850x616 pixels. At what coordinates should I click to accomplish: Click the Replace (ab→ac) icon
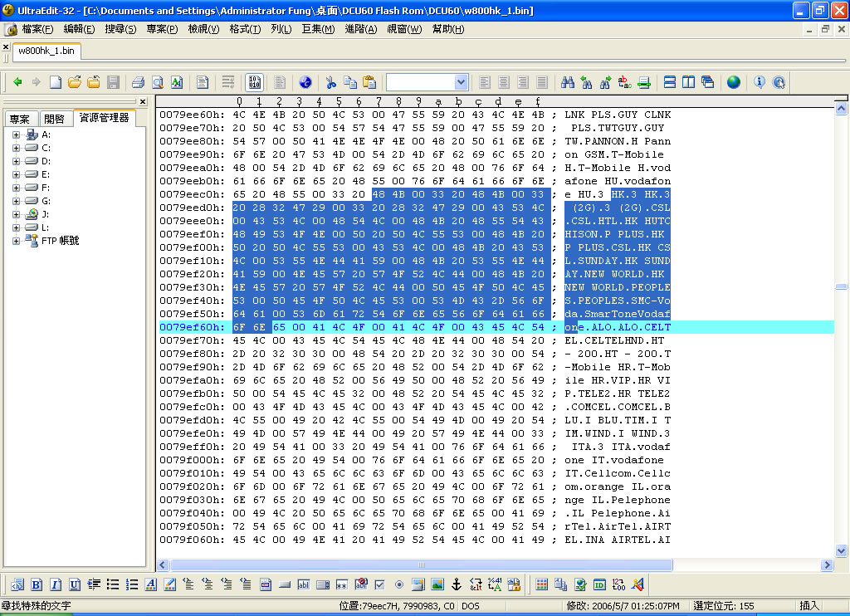pos(625,82)
